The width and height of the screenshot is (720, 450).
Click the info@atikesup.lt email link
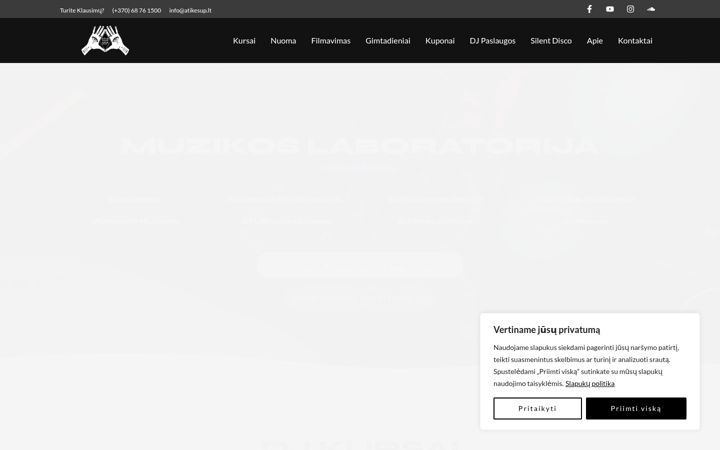[x=190, y=10]
